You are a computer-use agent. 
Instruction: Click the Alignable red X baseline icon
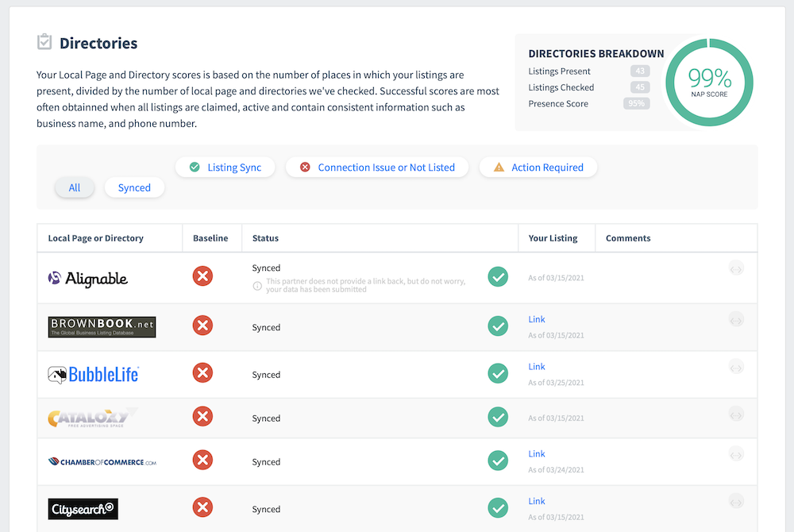tap(202, 276)
